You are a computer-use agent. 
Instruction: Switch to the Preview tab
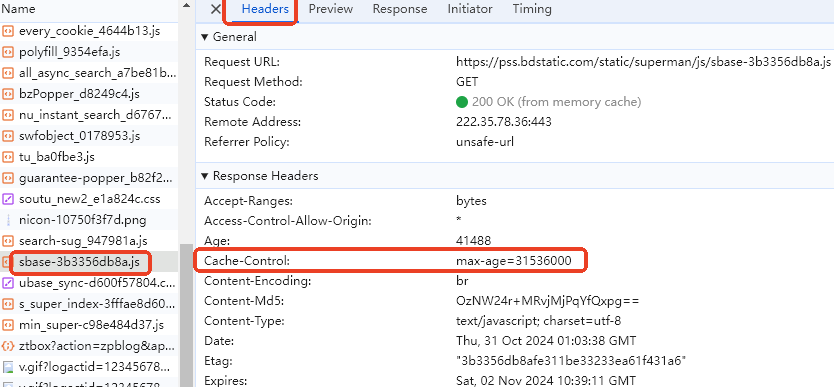pos(331,9)
